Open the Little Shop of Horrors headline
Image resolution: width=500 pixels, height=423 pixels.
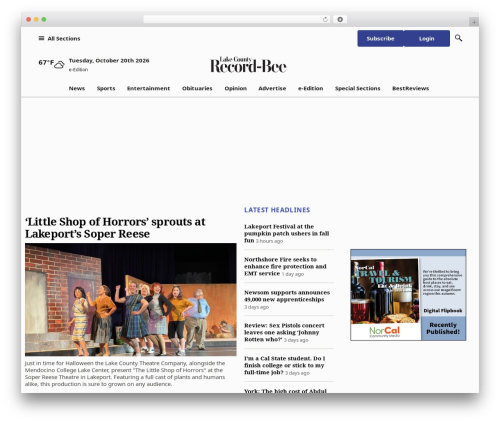[x=115, y=228]
